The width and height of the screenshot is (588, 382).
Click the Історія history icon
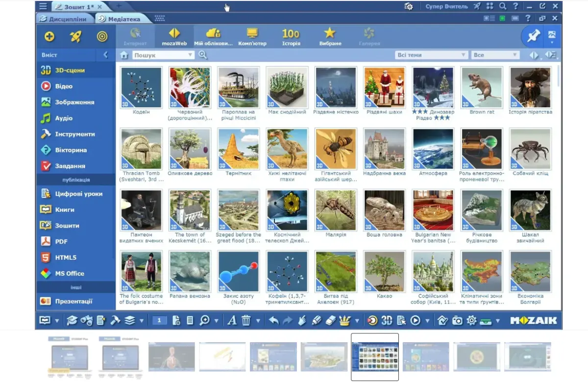click(291, 36)
